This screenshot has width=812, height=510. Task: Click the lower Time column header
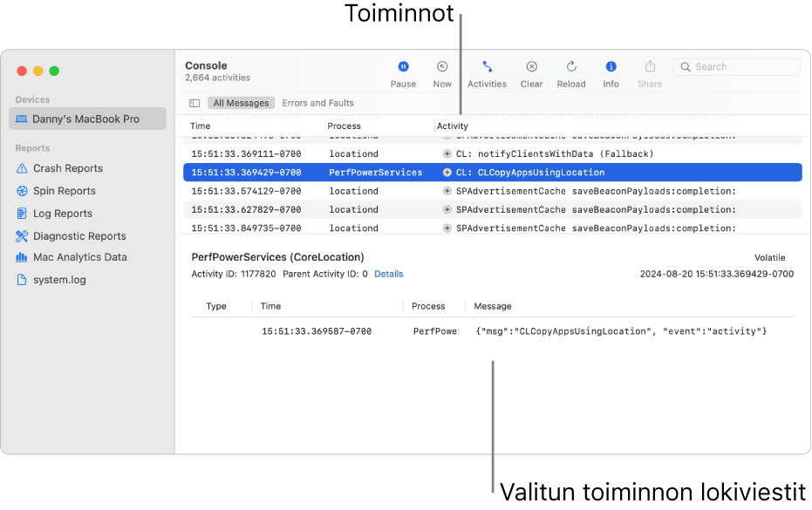(x=270, y=306)
